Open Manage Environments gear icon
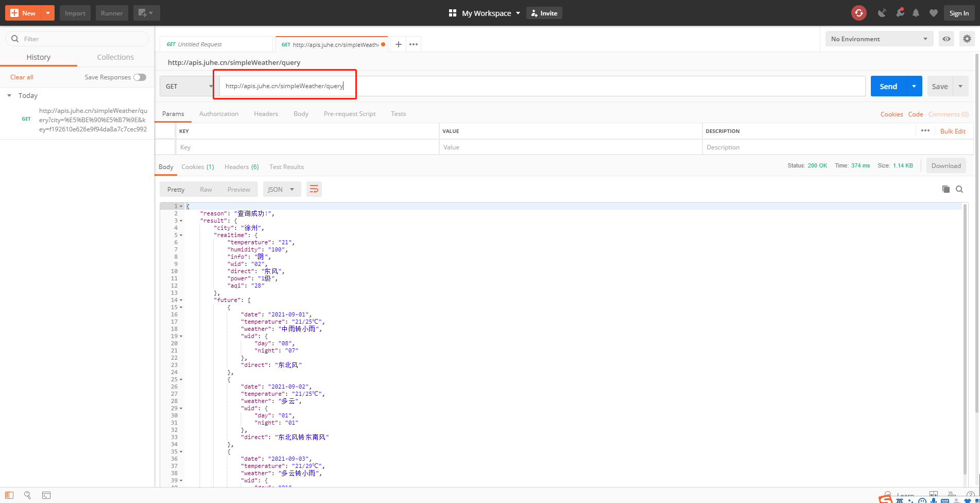Image resolution: width=980 pixels, height=503 pixels. click(967, 39)
